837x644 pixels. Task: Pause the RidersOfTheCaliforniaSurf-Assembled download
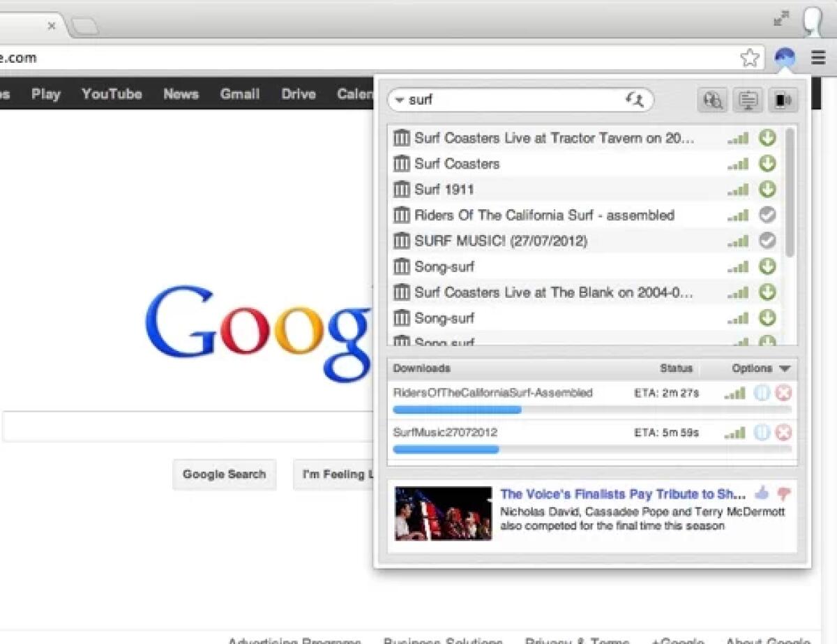[x=762, y=393]
